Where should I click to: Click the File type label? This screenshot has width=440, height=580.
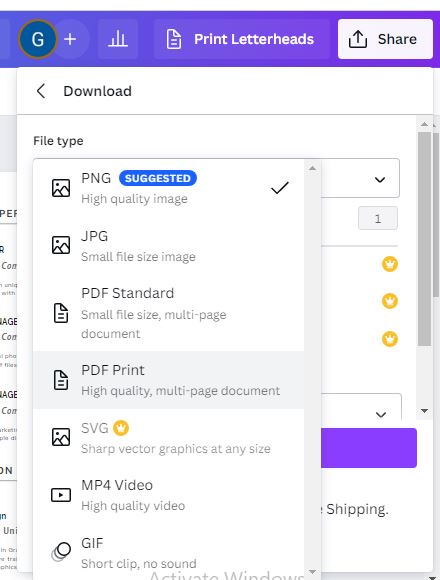tap(58, 141)
